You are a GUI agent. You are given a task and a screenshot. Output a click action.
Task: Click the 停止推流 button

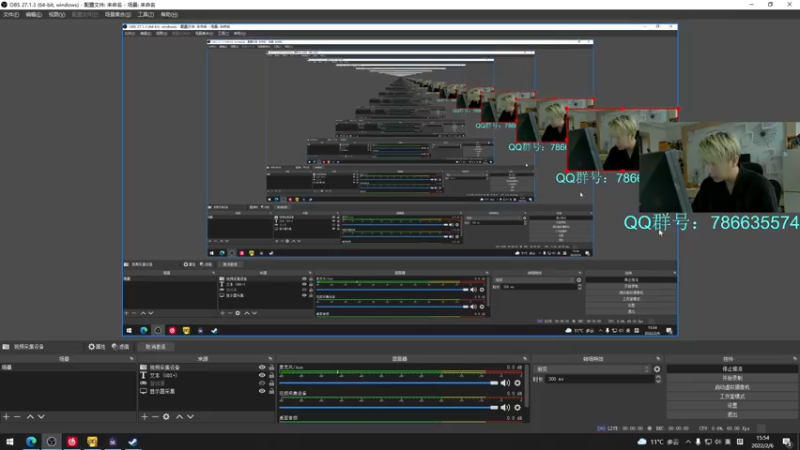point(732,369)
